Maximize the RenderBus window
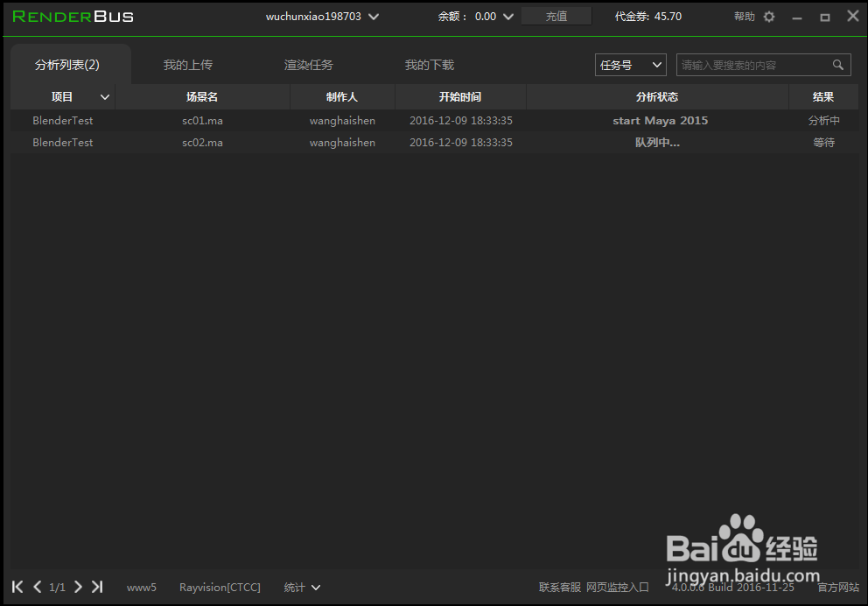868x606 pixels. coord(825,18)
